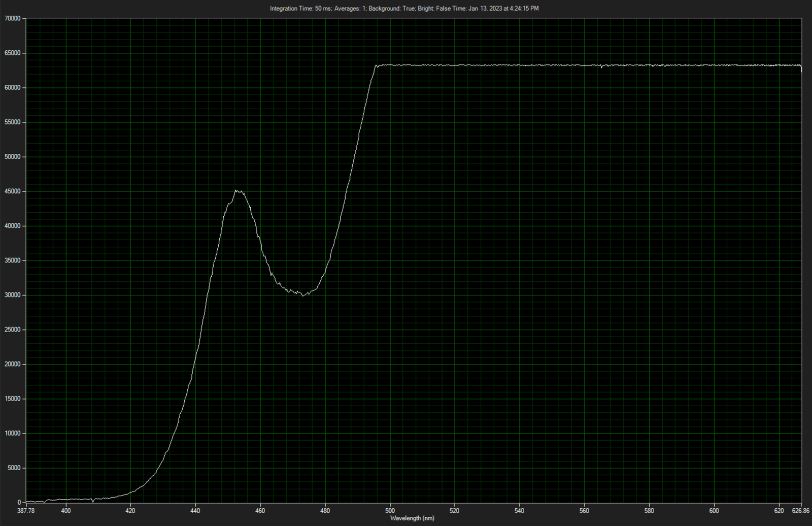Click the spectrum peak near 453 nm
812x526 pixels.
[x=236, y=191]
